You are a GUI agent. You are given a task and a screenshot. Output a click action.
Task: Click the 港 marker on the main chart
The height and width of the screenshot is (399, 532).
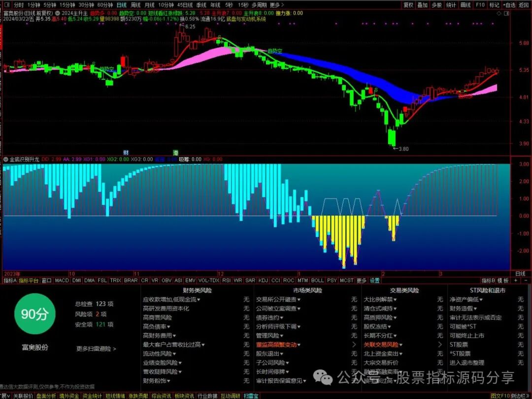click(176, 153)
